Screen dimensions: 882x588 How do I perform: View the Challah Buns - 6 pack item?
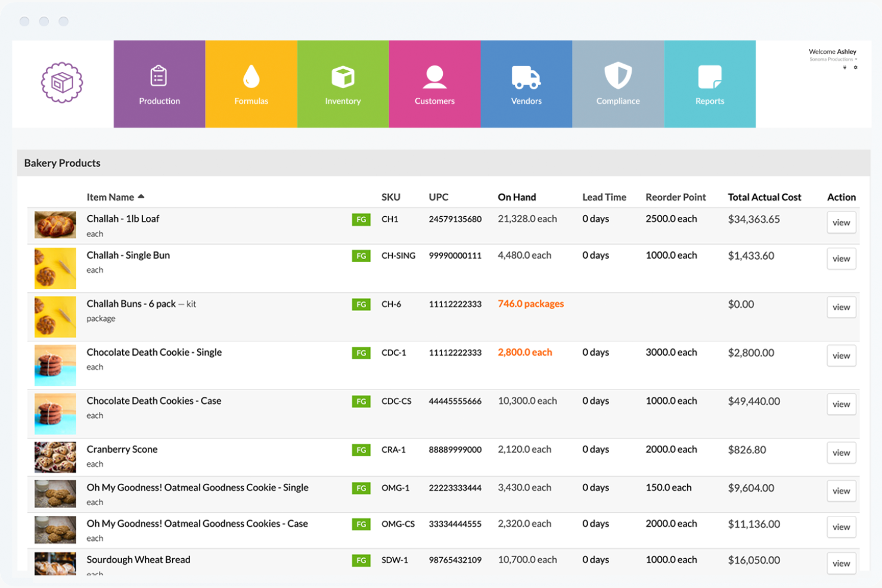[x=841, y=307]
